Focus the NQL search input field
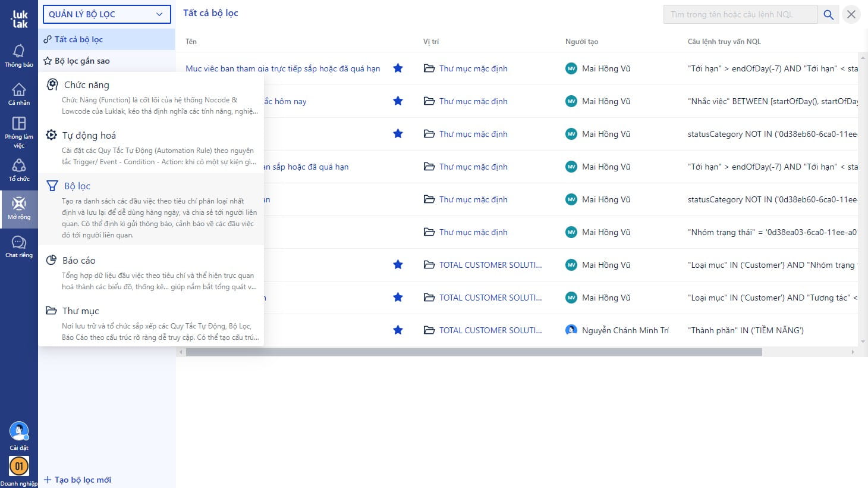868x488 pixels. pyautogui.click(x=740, y=14)
